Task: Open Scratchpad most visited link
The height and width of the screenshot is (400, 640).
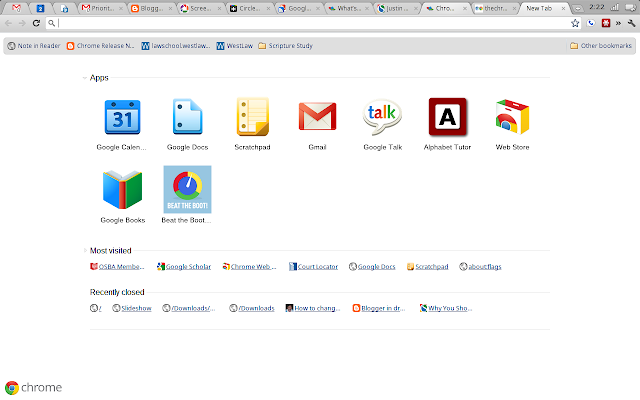Action: pyautogui.click(x=427, y=267)
